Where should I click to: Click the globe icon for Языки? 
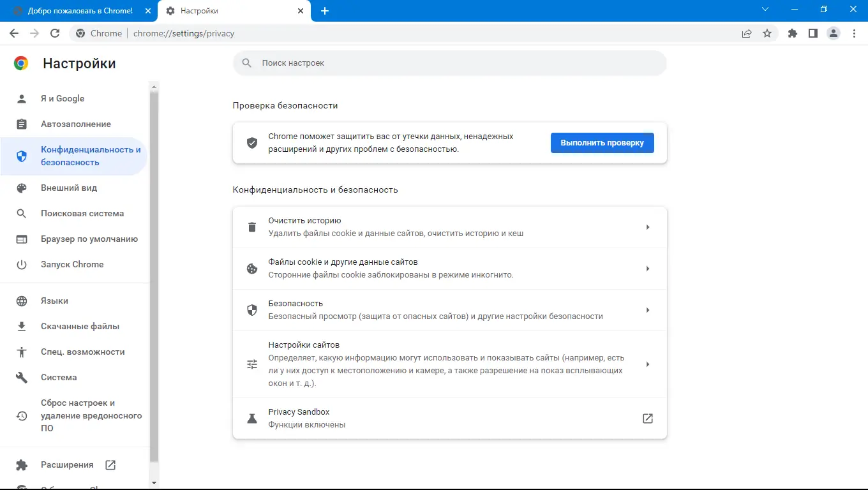tap(22, 301)
